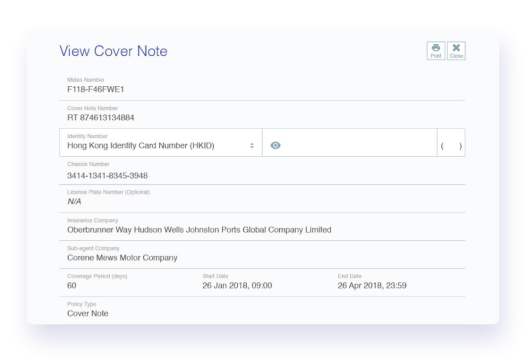Select Chassis Number 3414-1341-8345-3948
Screen dimensions: 532x362
[107, 176]
